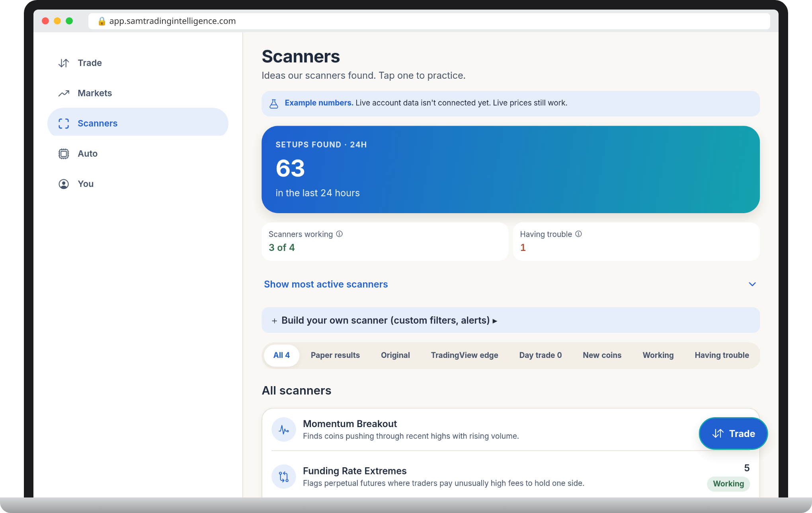Open the New coins tab
The height and width of the screenshot is (513, 812).
(x=602, y=355)
